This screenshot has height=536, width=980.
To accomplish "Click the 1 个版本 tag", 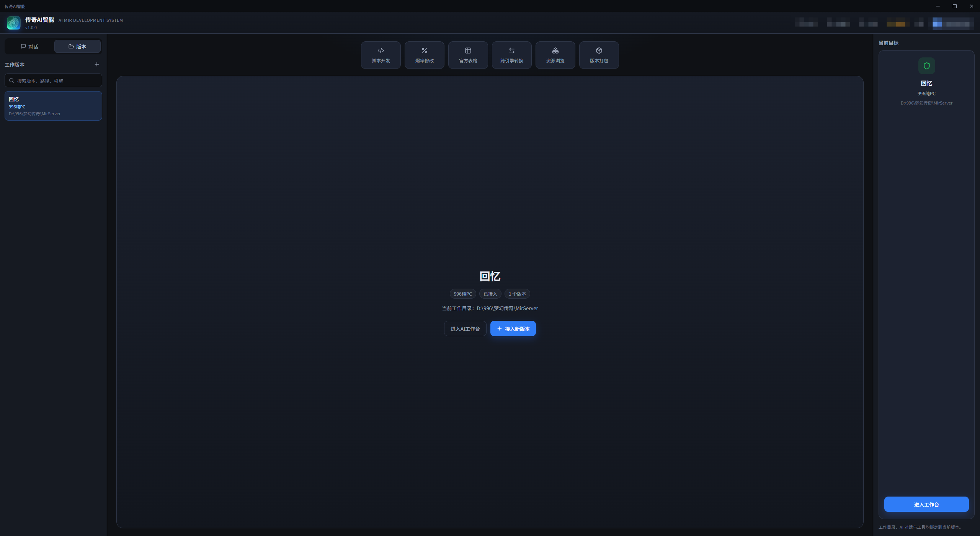I will point(517,294).
